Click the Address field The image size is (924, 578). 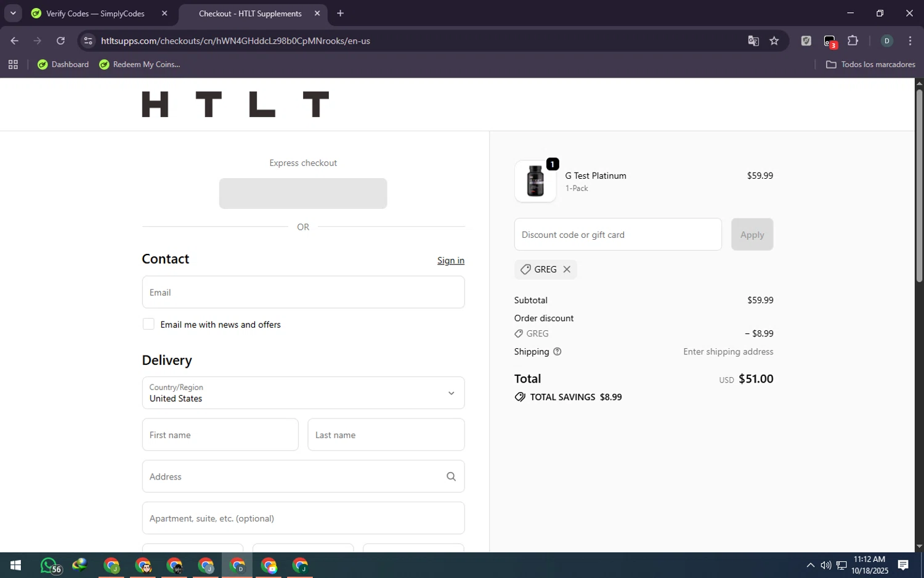[303, 476]
